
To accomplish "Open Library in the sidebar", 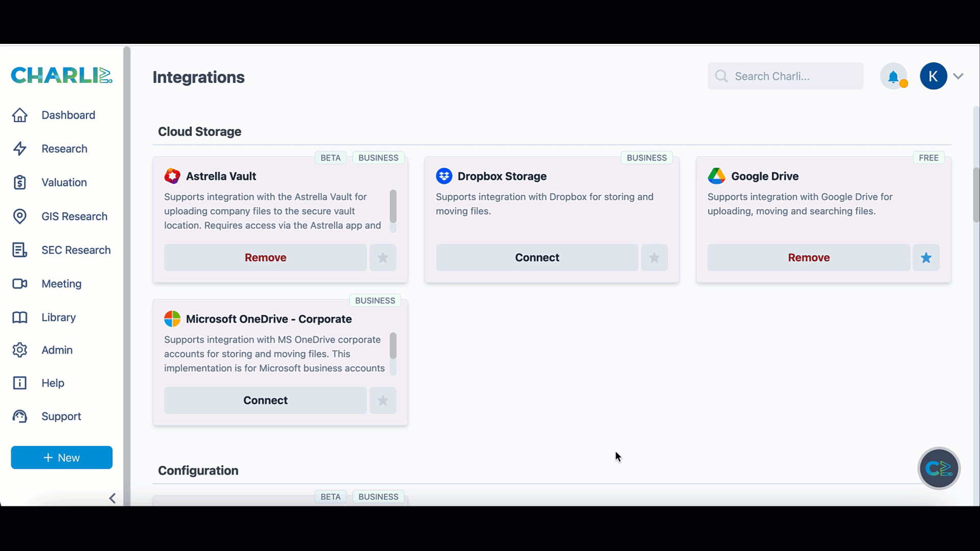I will coord(59,317).
